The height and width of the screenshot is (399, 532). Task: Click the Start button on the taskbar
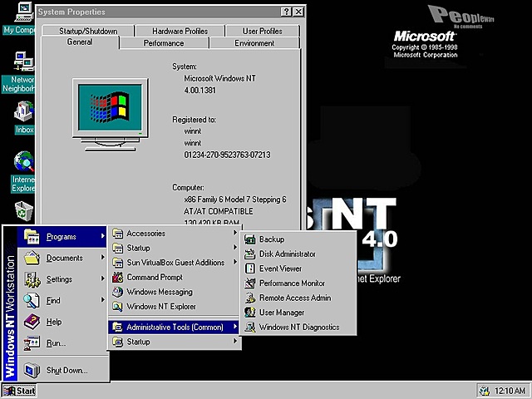click(x=19, y=391)
